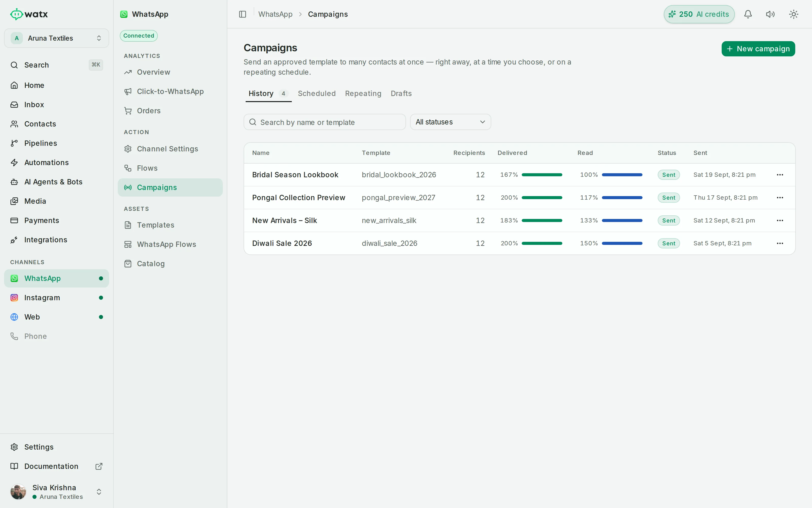The height and width of the screenshot is (508, 812).
Task: Open the Media library
Action: [56, 201]
